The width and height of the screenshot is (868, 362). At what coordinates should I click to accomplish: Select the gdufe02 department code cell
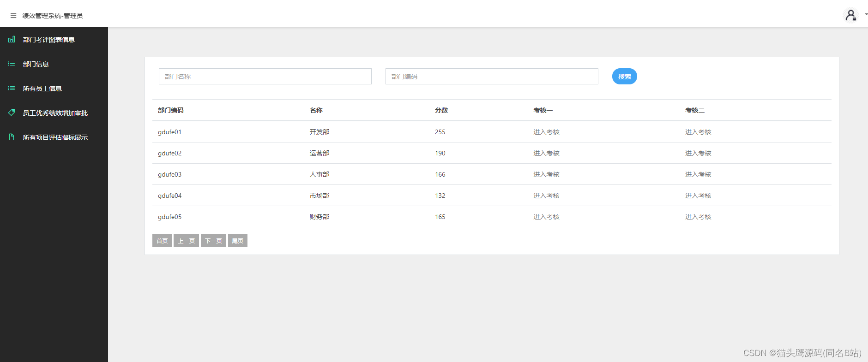click(x=170, y=153)
